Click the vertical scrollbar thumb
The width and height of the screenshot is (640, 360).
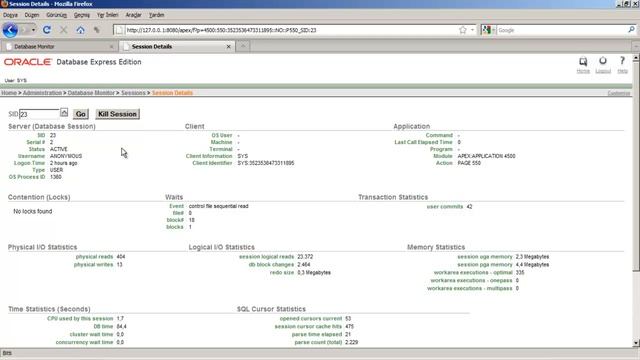pyautogui.click(x=636, y=165)
